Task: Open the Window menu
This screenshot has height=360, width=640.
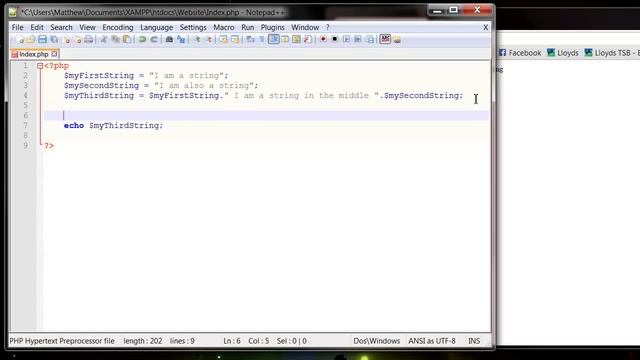Action: click(305, 27)
